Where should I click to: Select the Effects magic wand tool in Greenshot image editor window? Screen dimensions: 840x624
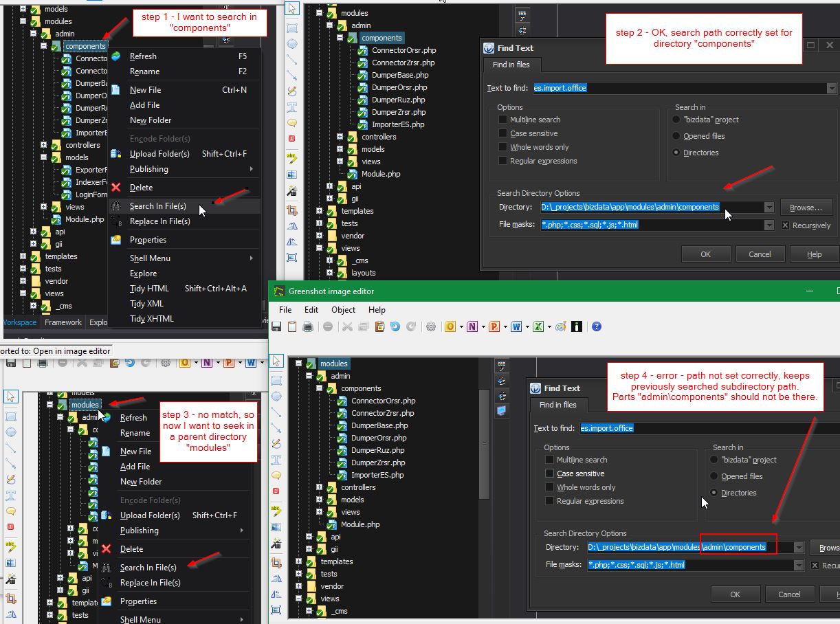click(276, 544)
